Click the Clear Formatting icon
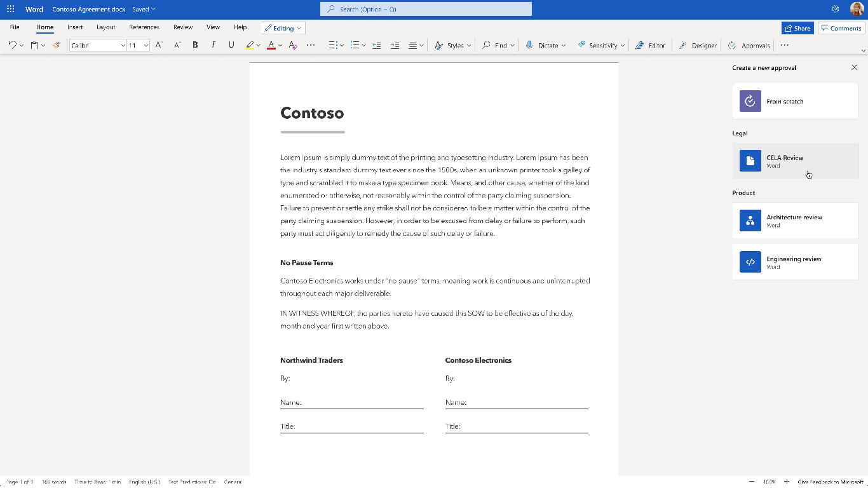 pyautogui.click(x=292, y=45)
